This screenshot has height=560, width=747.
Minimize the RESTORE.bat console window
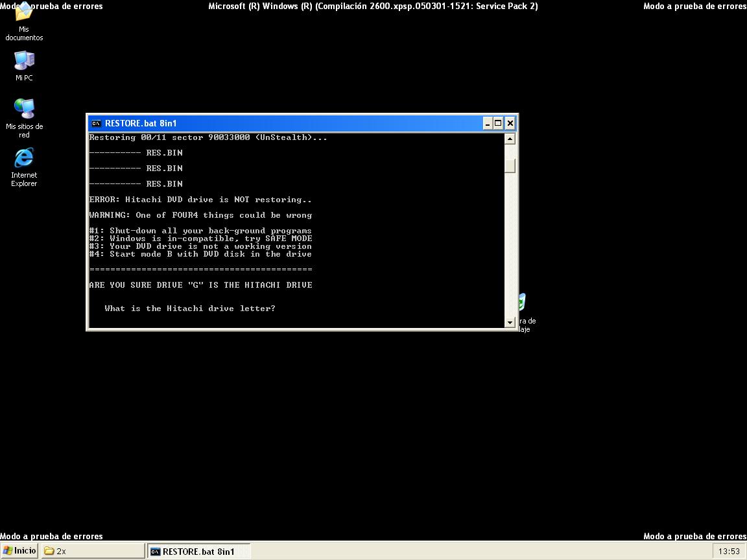[488, 123]
